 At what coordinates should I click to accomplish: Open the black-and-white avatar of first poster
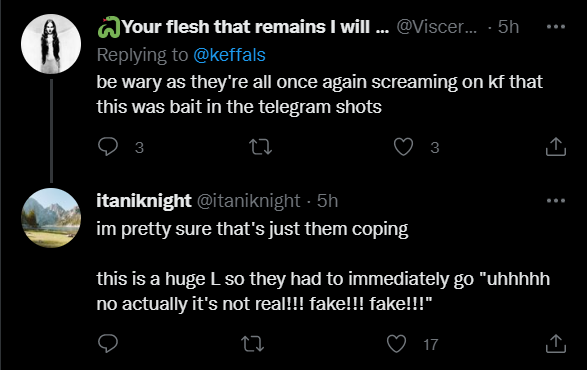pos(51,44)
